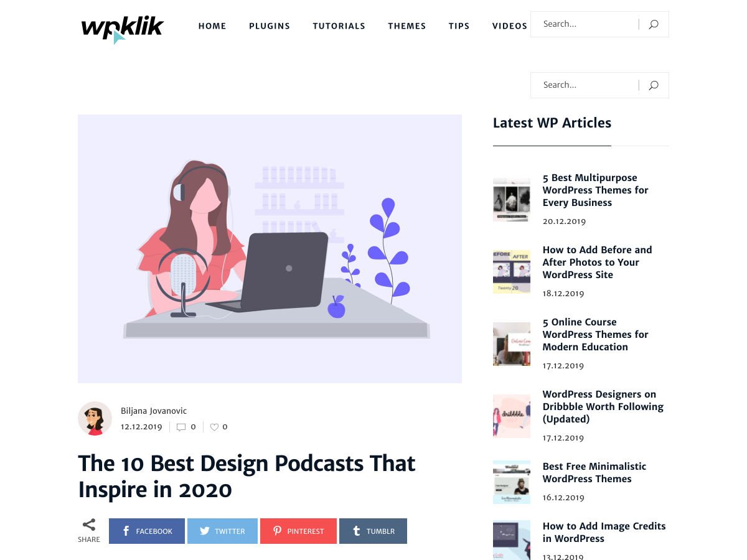
Task: Open How to Add Before and After Photos
Action: pyautogui.click(x=597, y=263)
